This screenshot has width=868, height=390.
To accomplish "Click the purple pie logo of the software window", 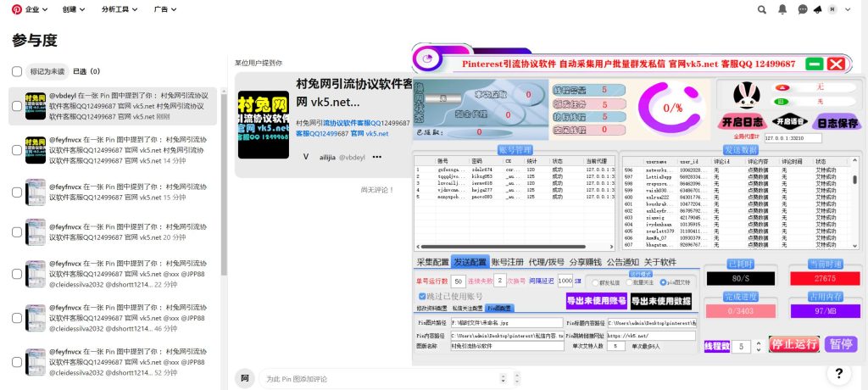I will tap(427, 58).
